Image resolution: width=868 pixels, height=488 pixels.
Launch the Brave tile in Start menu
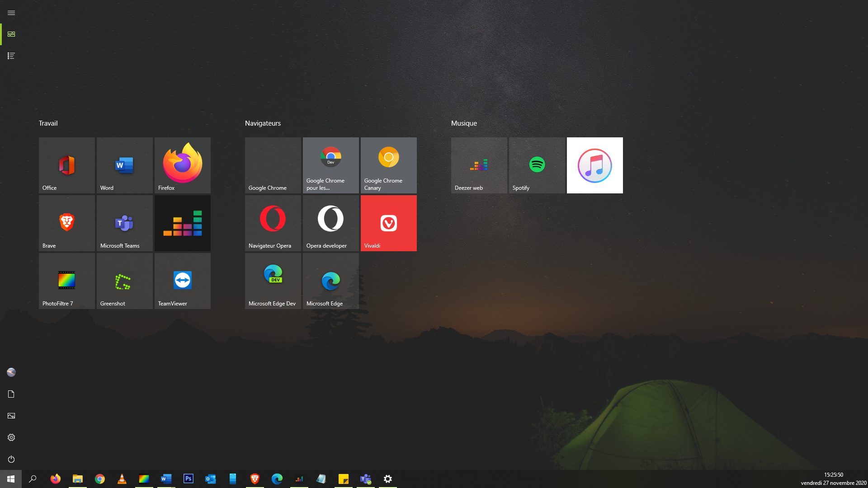point(67,223)
